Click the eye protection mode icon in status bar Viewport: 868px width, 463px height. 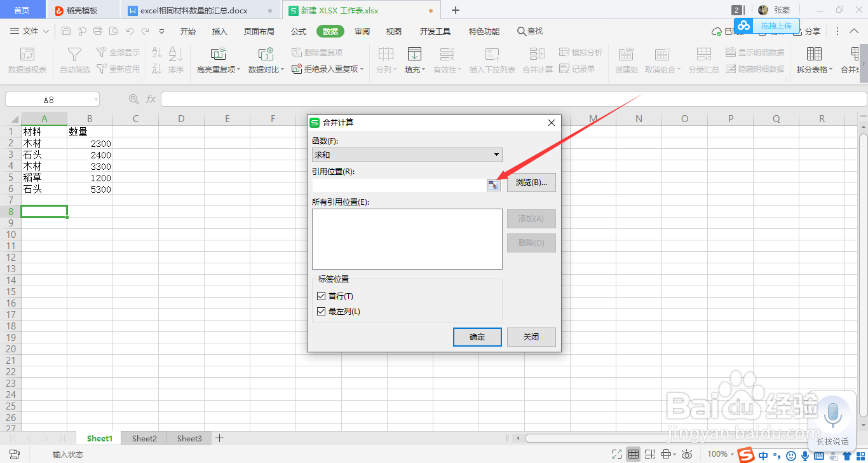coord(687,454)
